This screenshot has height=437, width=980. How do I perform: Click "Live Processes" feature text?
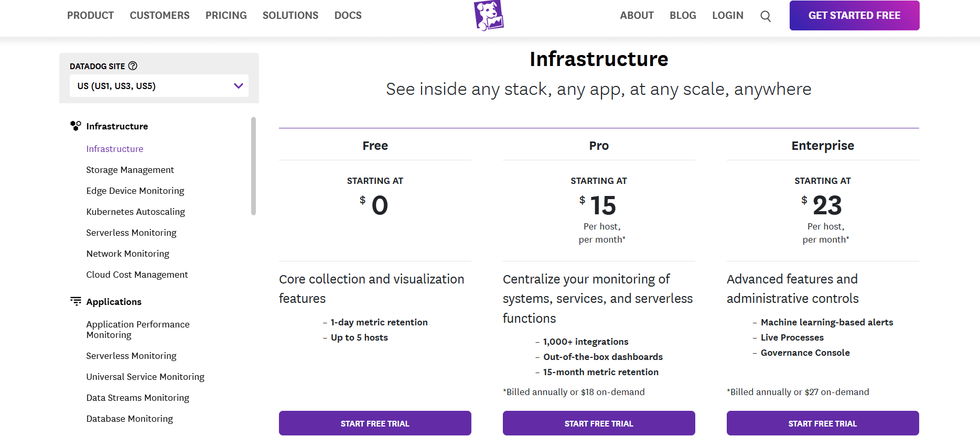point(792,337)
